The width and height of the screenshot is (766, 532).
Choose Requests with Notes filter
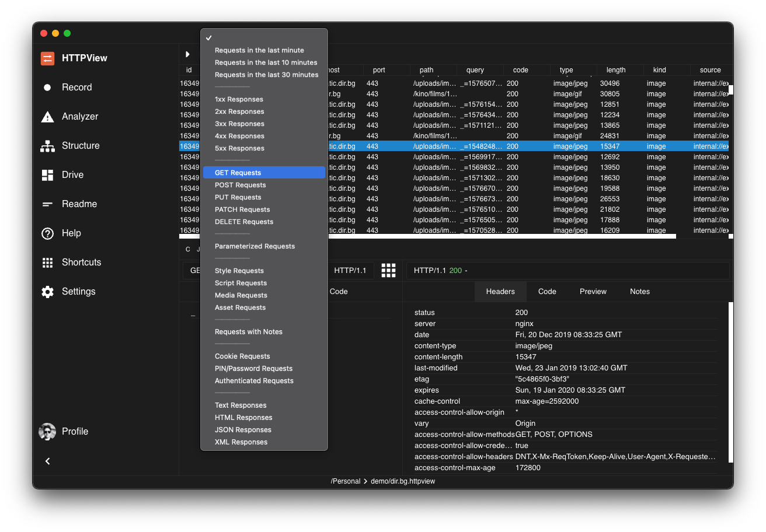[x=264, y=332]
